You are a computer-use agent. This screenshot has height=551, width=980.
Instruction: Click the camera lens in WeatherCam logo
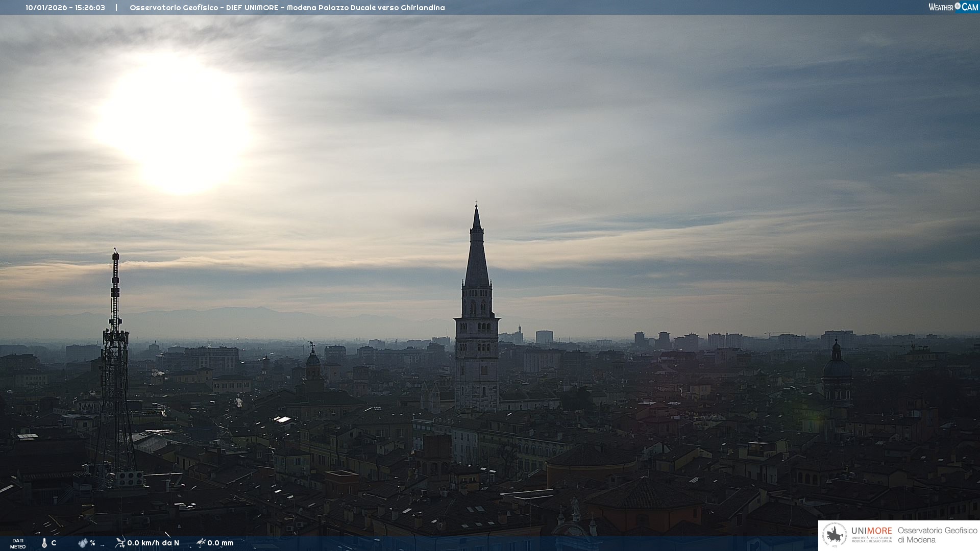(x=958, y=6)
